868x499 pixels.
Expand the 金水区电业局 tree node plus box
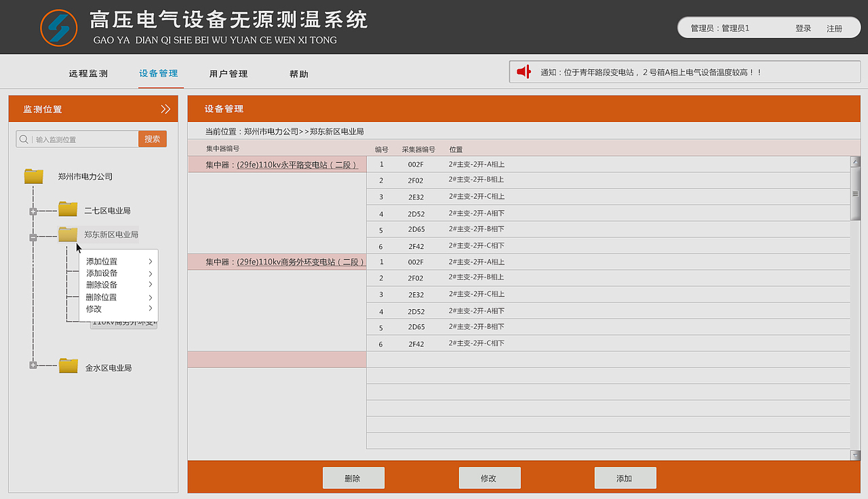(x=33, y=365)
